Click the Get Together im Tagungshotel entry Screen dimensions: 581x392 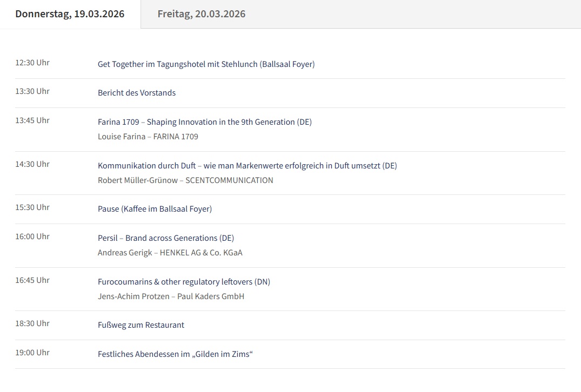pos(206,64)
